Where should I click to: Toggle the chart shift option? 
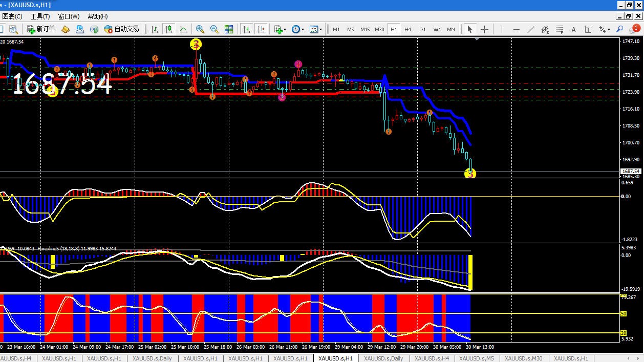coord(261,29)
